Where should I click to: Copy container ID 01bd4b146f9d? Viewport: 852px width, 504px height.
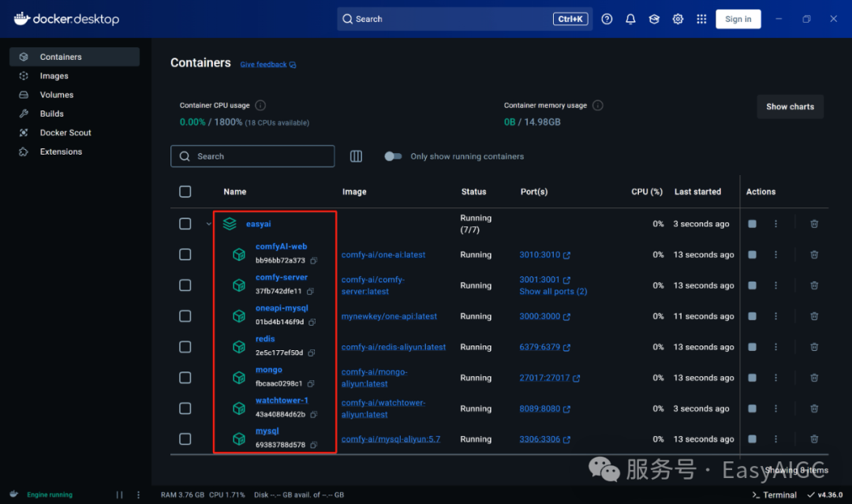312,322
